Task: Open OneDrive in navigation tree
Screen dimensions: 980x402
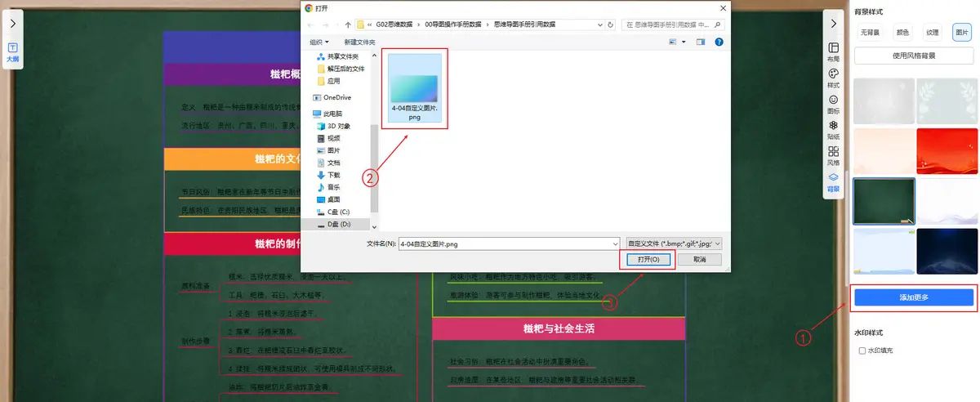Action: click(x=332, y=97)
